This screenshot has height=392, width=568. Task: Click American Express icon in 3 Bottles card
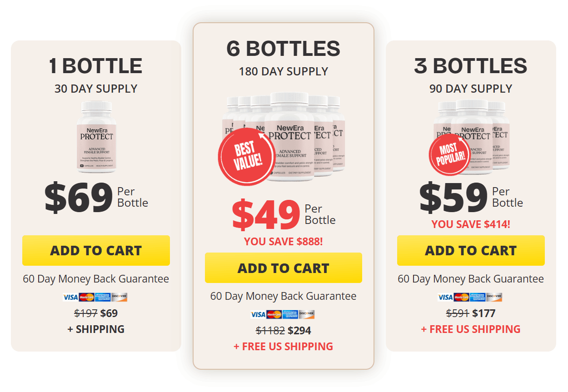click(478, 297)
